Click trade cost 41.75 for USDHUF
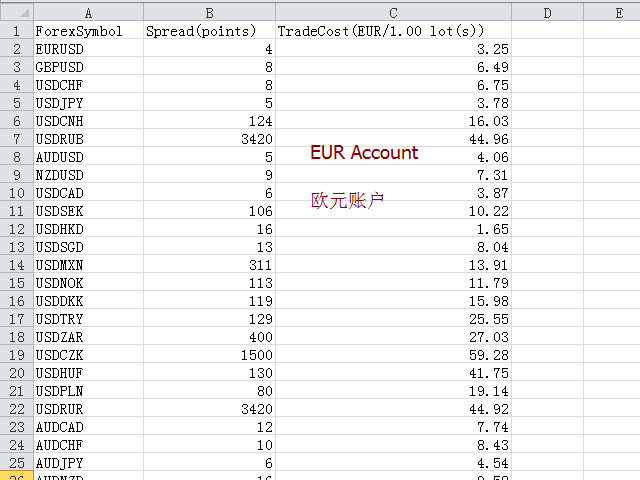 [x=393, y=373]
